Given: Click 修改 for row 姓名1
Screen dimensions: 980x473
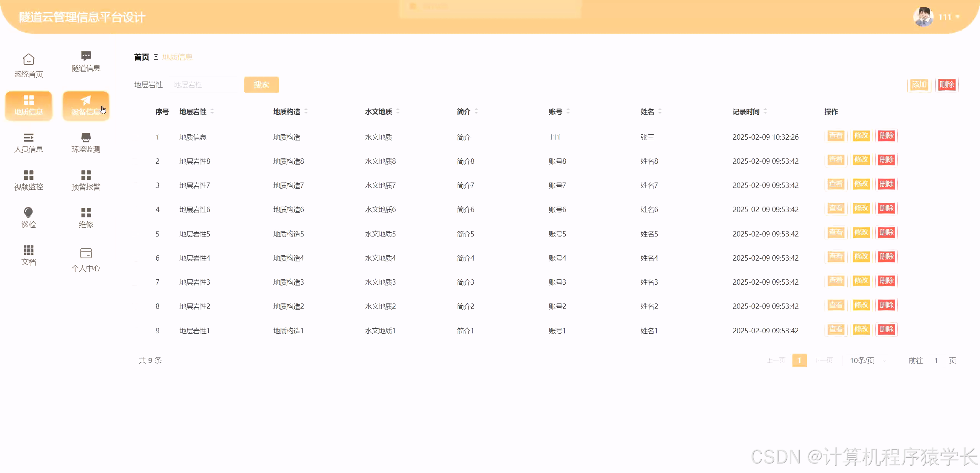Looking at the screenshot, I should point(861,329).
